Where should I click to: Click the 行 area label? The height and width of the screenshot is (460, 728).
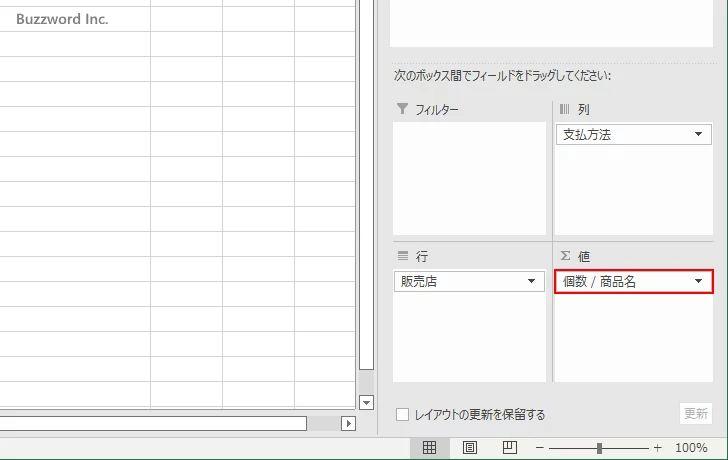click(422, 256)
